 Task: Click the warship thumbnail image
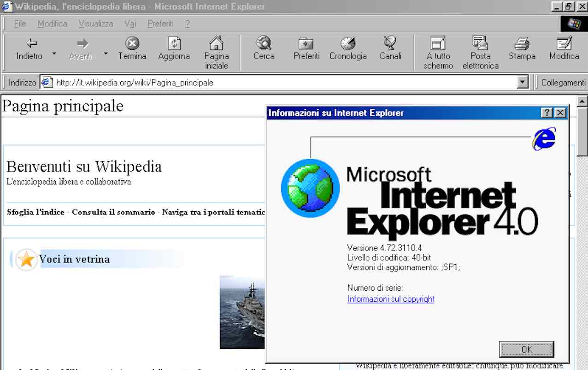(x=242, y=312)
